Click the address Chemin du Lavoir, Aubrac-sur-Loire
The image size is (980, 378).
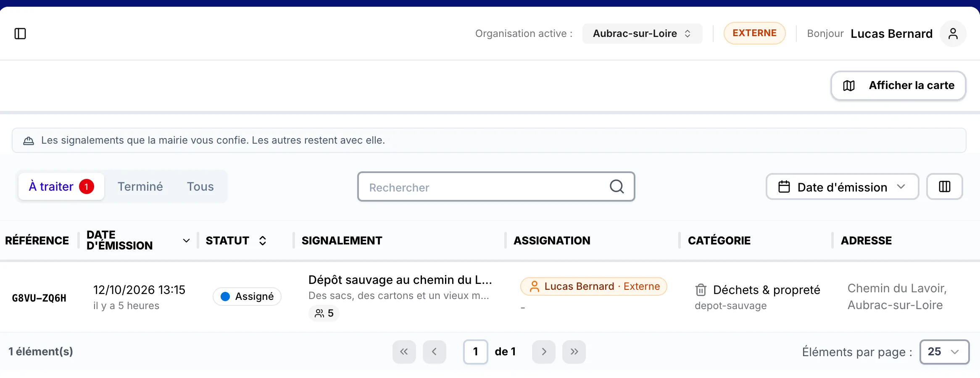click(x=897, y=297)
